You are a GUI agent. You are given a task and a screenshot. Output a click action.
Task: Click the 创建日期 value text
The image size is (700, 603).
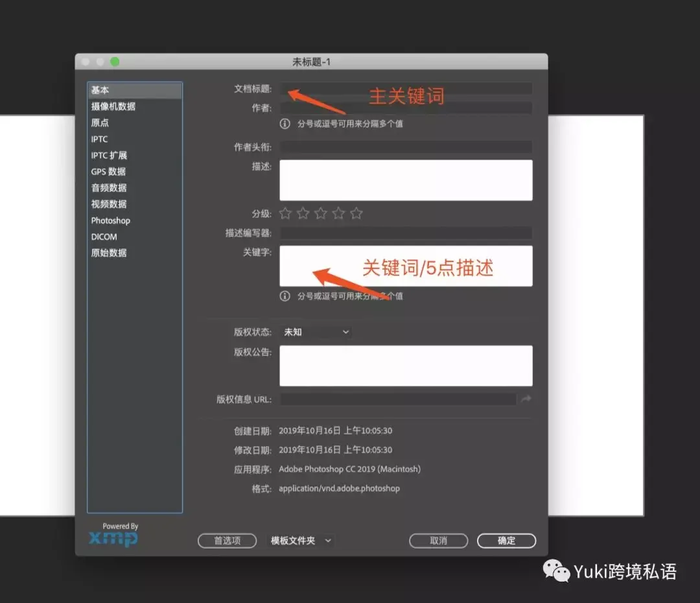click(x=335, y=431)
